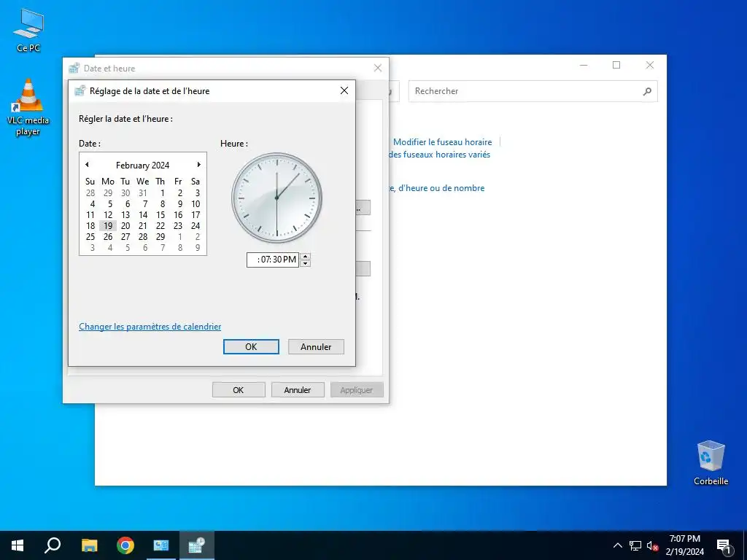Open notification center icon
The height and width of the screenshot is (560, 747).
click(x=724, y=546)
